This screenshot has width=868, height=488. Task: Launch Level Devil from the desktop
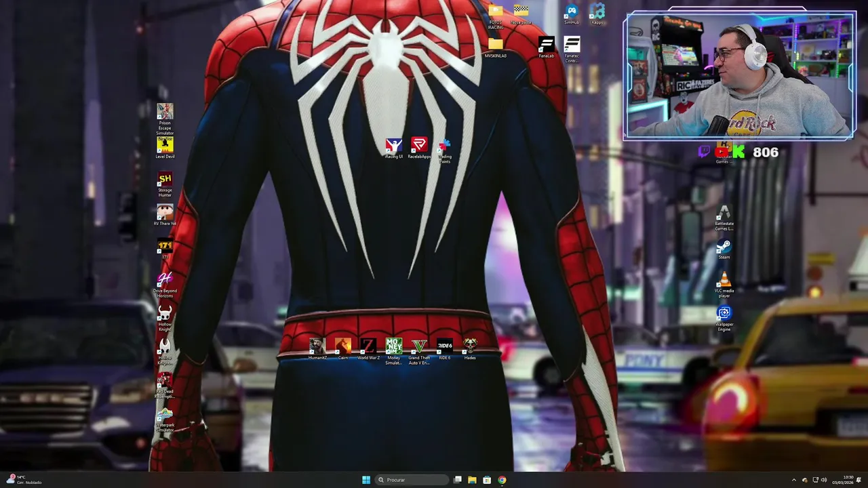click(x=165, y=147)
